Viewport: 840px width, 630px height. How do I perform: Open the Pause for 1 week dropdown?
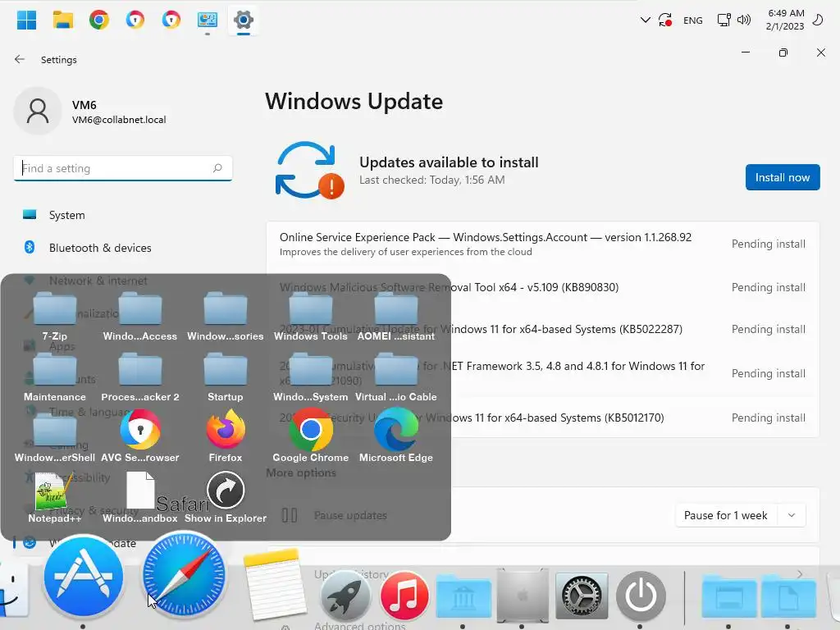click(x=741, y=515)
